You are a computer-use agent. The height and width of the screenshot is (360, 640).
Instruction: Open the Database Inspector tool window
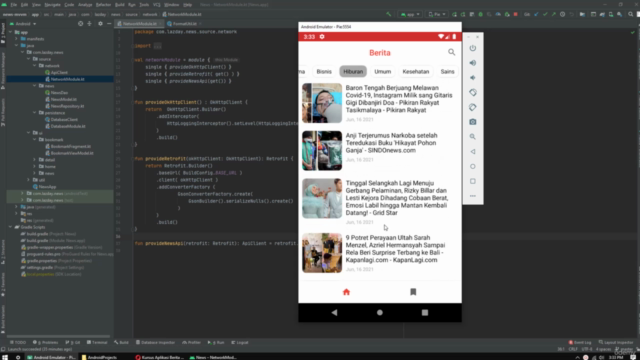tap(155, 342)
